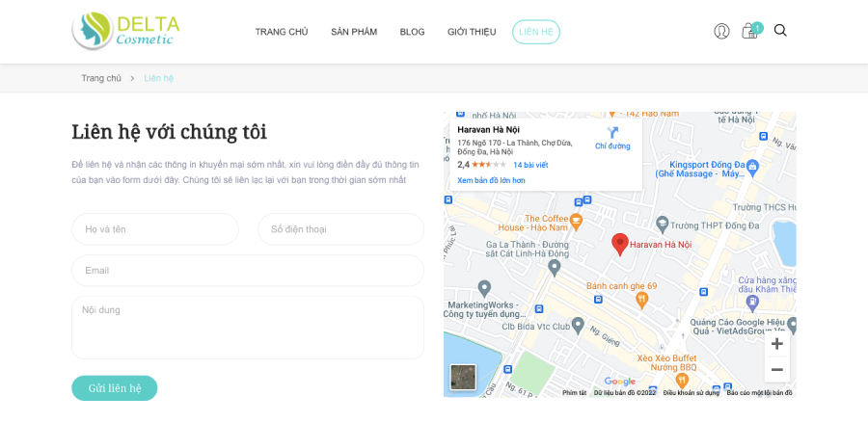Open the shopping cart icon

[751, 31]
